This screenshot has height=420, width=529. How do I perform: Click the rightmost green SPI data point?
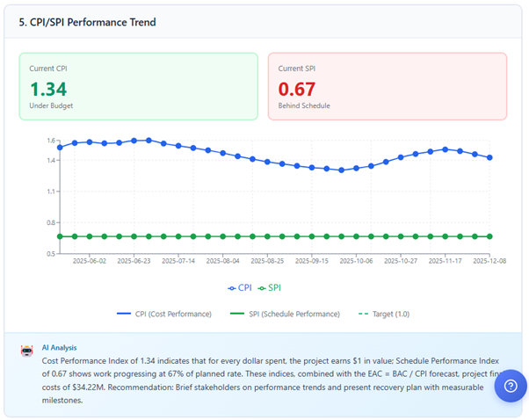489,236
